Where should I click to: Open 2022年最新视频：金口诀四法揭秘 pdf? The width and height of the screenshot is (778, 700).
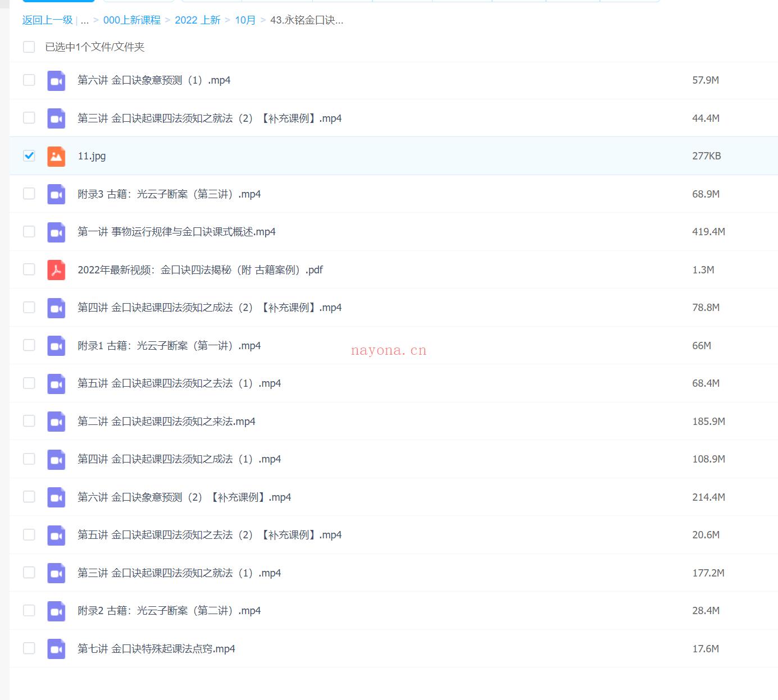(200, 270)
